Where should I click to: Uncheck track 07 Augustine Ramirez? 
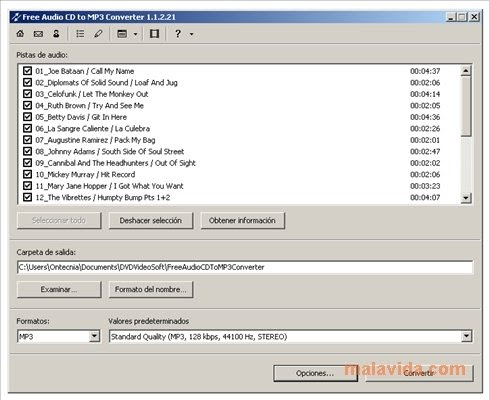tap(27, 140)
